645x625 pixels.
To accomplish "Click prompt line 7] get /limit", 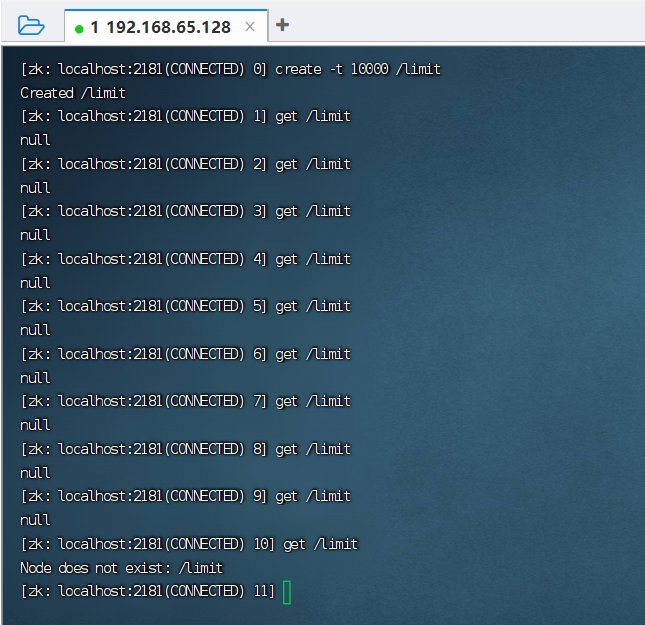I will (186, 401).
